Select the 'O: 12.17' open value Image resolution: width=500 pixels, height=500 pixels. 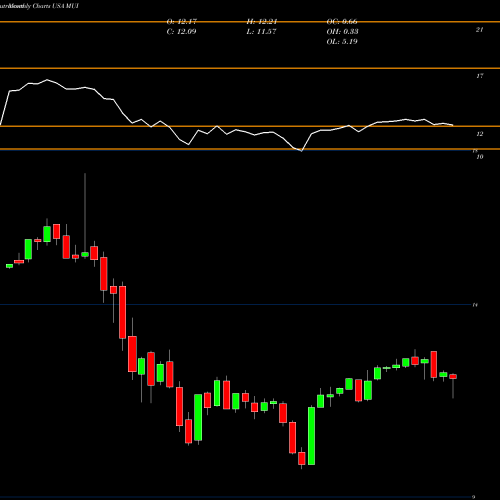click(182, 22)
